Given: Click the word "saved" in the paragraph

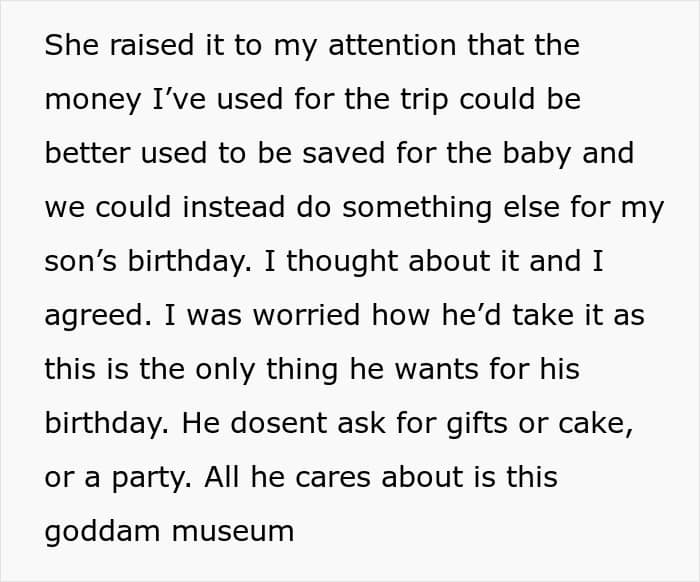Looking at the screenshot, I should pyautogui.click(x=343, y=153).
